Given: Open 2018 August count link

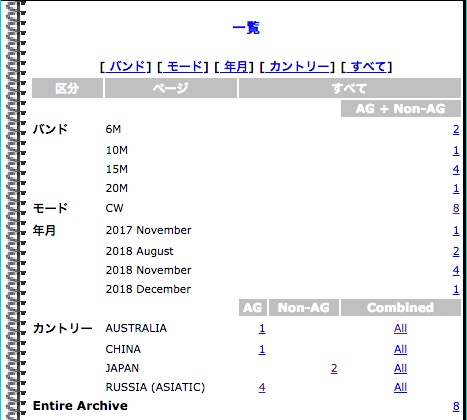Looking at the screenshot, I should tap(456, 251).
